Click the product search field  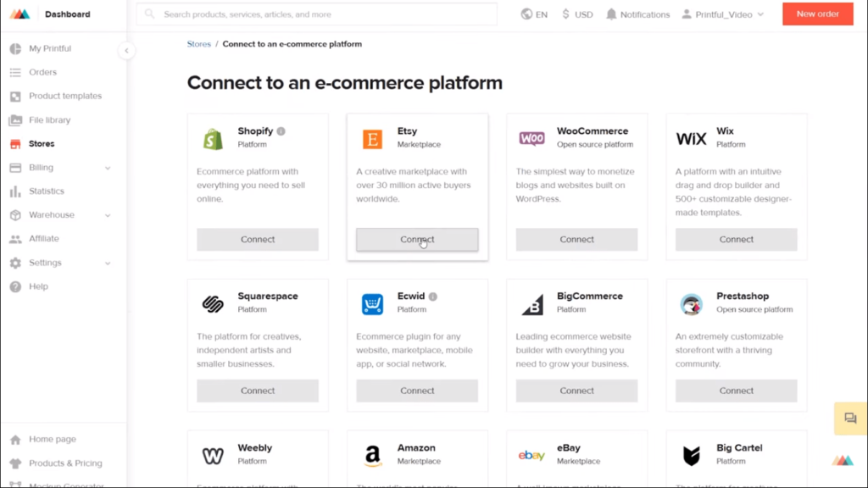point(317,14)
